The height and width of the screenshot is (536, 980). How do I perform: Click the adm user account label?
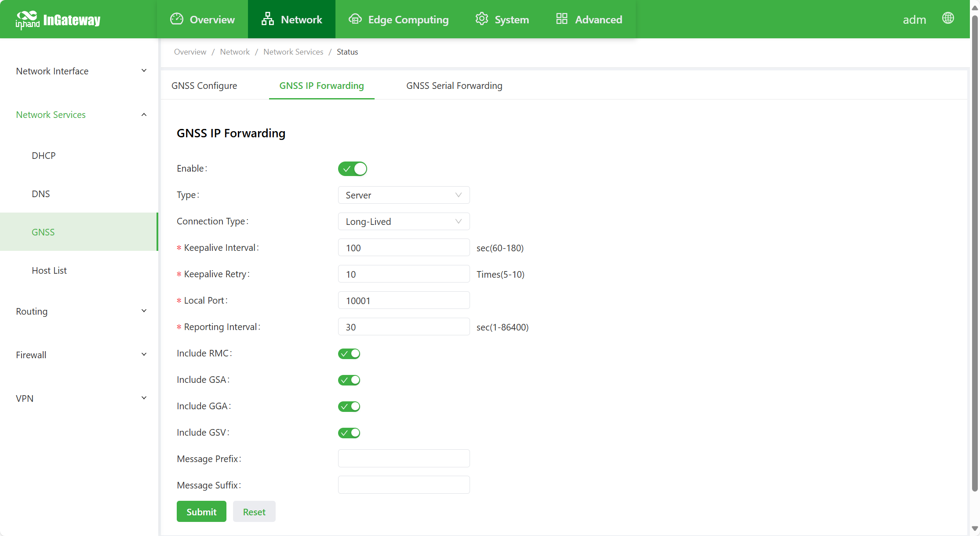pos(914,19)
